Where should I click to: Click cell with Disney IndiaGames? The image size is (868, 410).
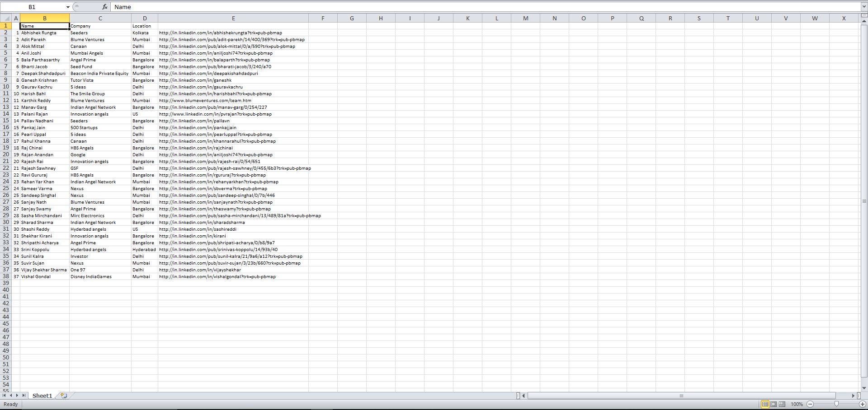100,276
